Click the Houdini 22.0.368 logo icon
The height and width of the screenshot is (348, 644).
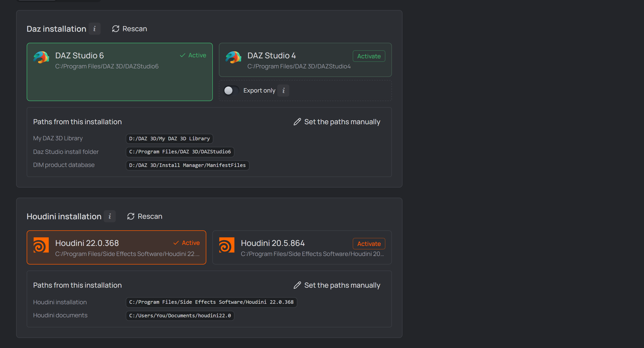click(41, 245)
